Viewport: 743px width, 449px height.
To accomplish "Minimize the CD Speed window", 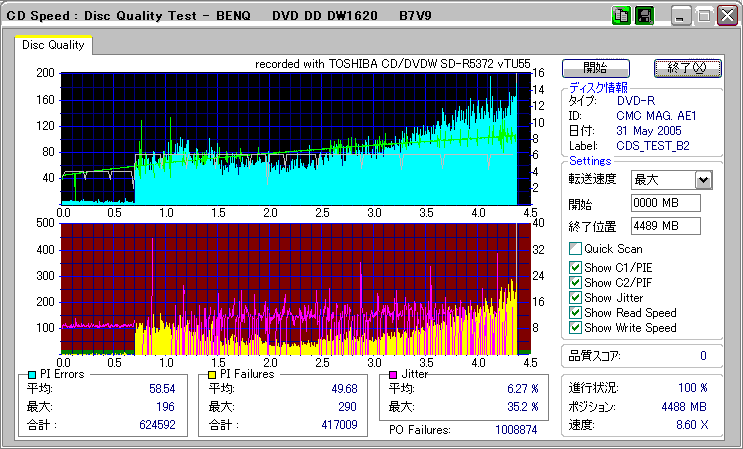I will [681, 16].
